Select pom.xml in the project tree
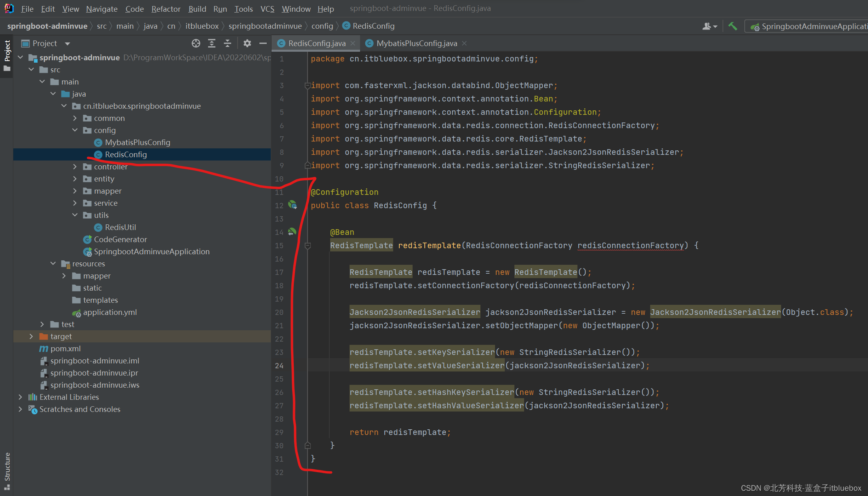Image resolution: width=868 pixels, height=496 pixels. (65, 348)
